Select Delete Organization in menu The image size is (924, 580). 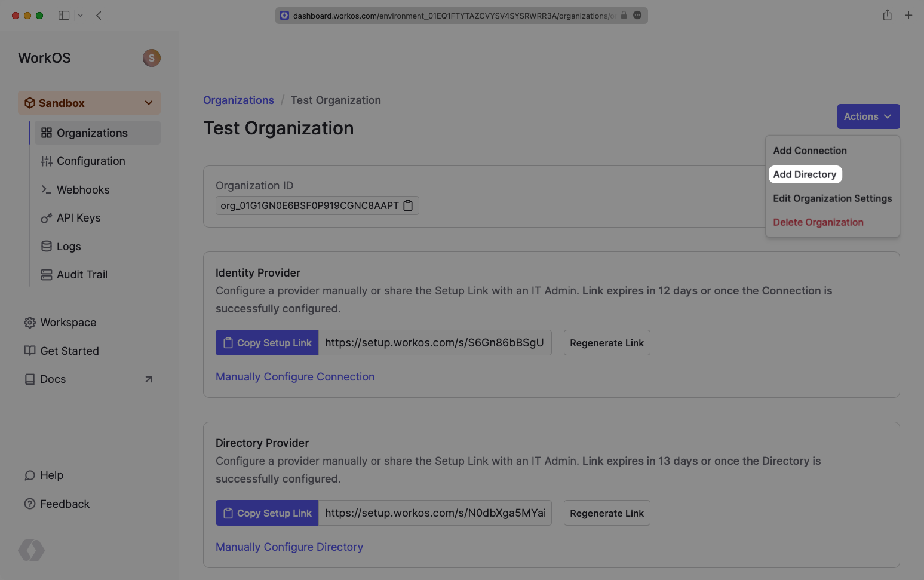tap(818, 222)
